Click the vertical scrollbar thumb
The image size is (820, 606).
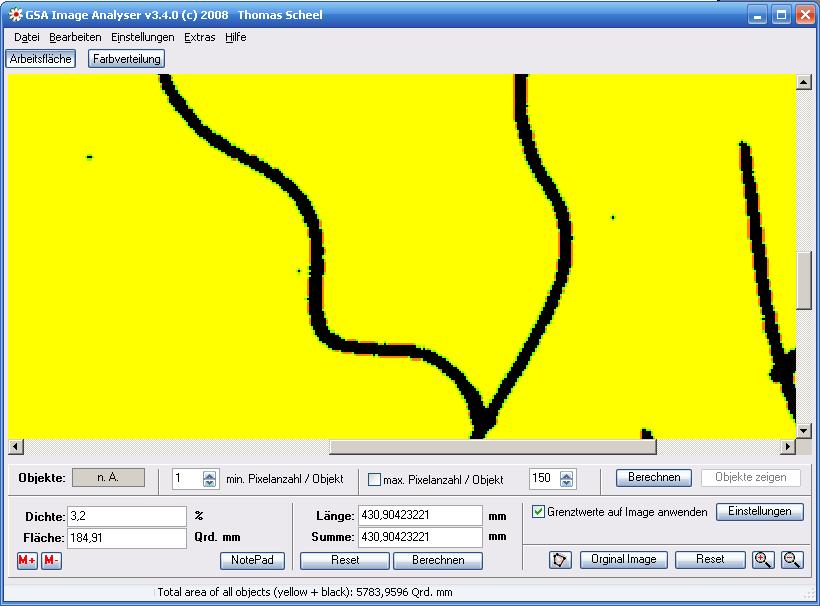804,281
